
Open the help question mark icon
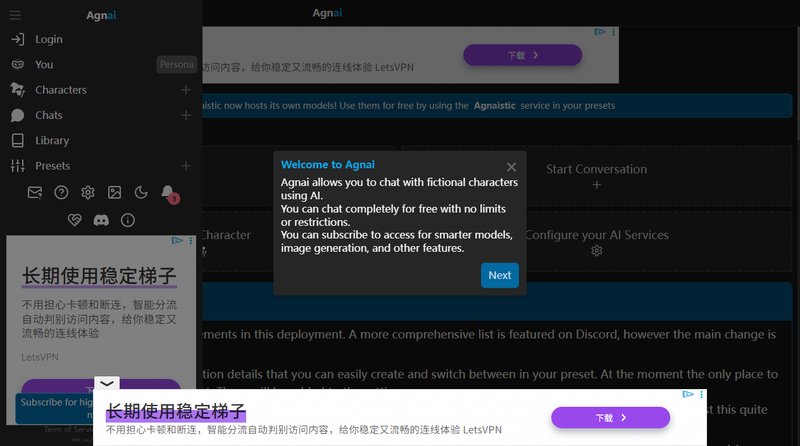pyautogui.click(x=61, y=192)
